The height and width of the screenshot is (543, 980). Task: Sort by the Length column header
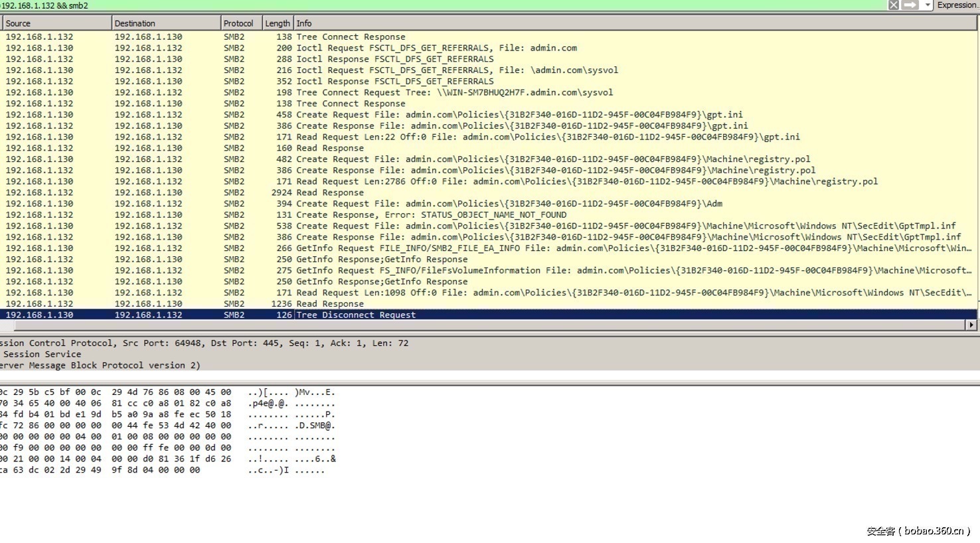click(x=277, y=23)
